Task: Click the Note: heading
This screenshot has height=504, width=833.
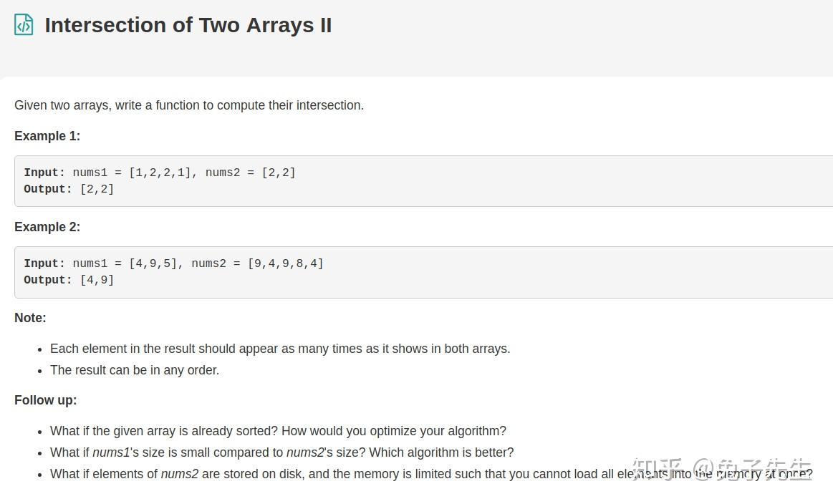Action: [x=30, y=318]
